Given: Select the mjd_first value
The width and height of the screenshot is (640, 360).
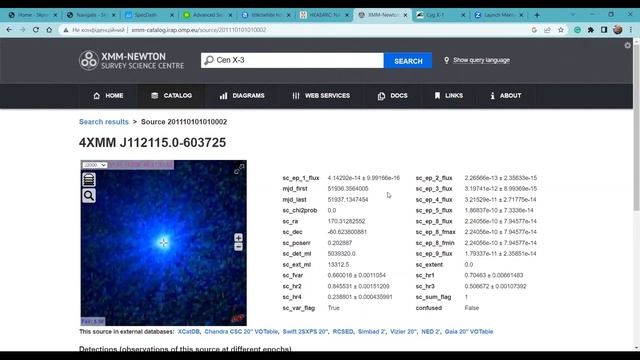Looking at the screenshot, I should (348, 189).
